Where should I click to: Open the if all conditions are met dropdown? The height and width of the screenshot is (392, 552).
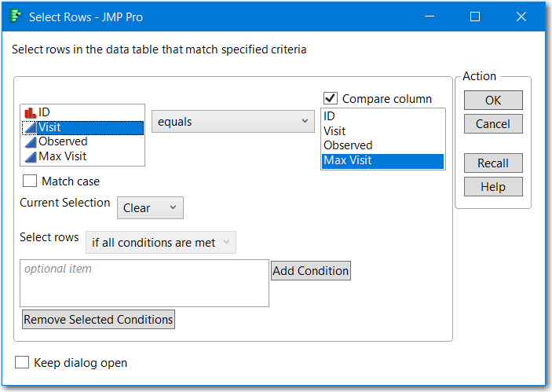click(x=160, y=243)
